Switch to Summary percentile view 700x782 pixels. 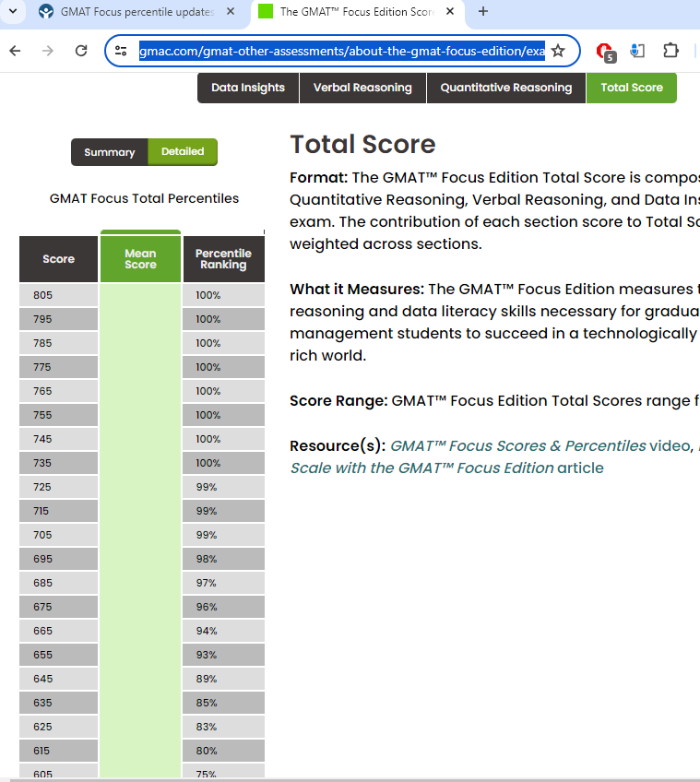[109, 152]
